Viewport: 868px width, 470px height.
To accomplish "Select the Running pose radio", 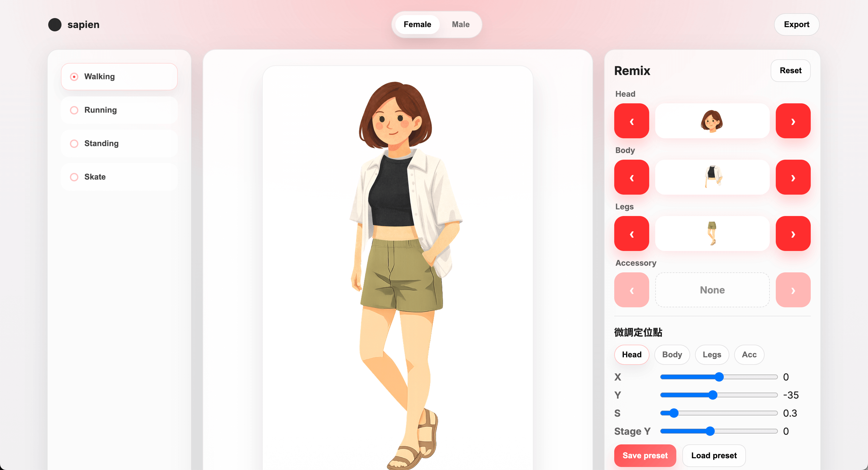I will coord(74,110).
